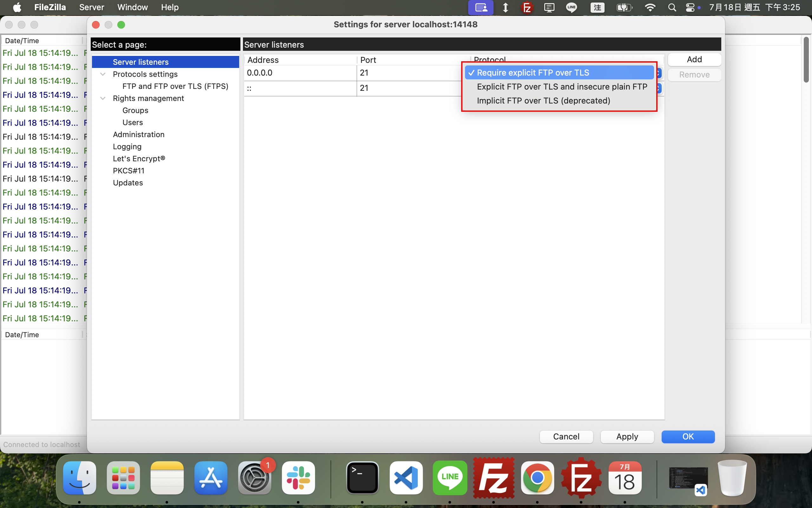This screenshot has height=508, width=812.
Task: Open the Wi-Fi menu
Action: tap(650, 7)
